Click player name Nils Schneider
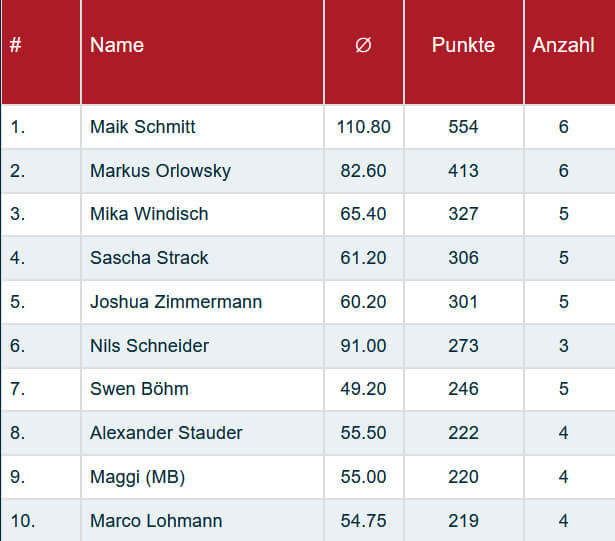Screen dimensions: 615x541 [149, 346]
